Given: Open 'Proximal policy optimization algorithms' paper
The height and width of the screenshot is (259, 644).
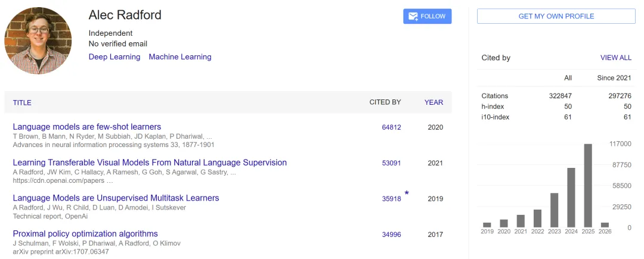Looking at the screenshot, I should 85,234.
